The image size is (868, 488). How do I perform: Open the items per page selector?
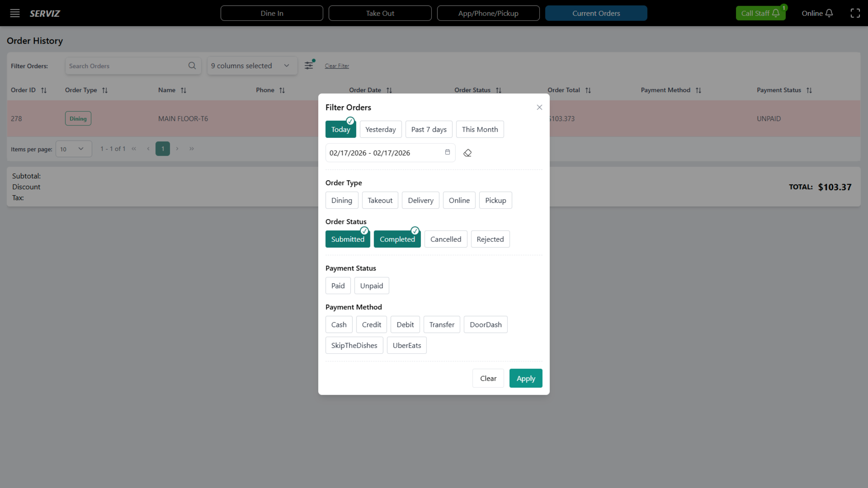coord(73,149)
